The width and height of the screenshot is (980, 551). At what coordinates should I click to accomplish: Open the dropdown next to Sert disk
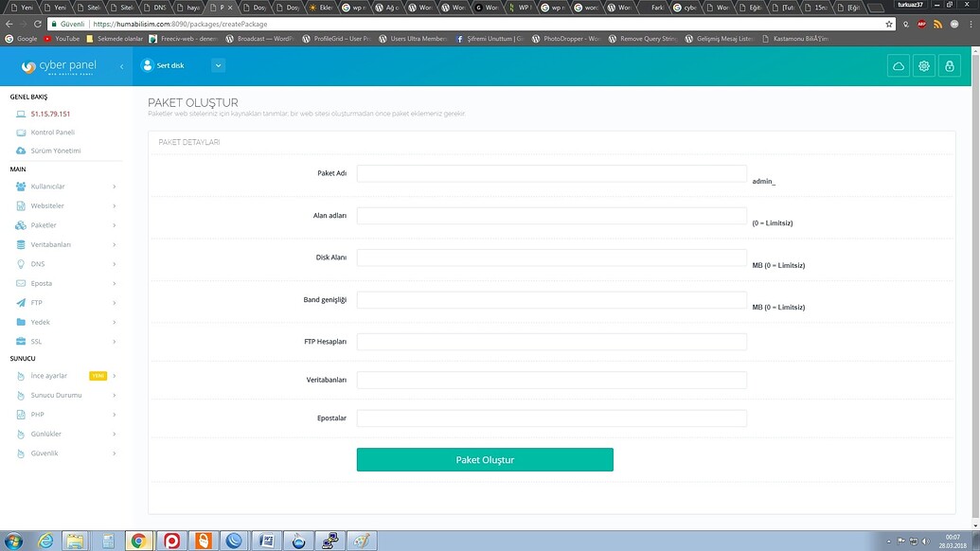coord(218,65)
